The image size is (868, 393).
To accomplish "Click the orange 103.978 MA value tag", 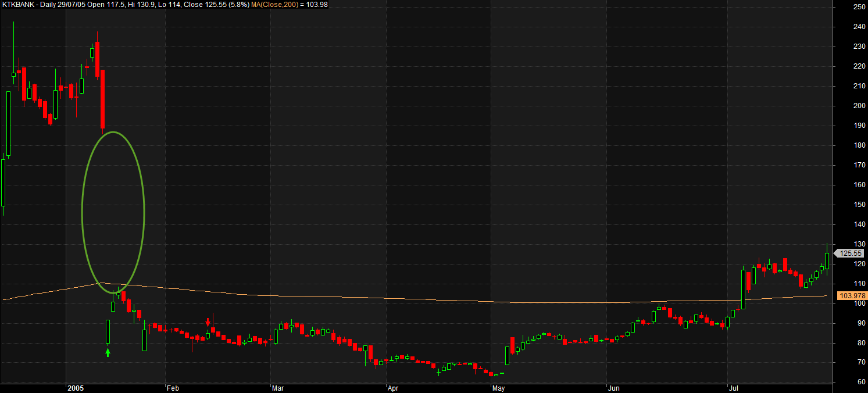I will [852, 296].
